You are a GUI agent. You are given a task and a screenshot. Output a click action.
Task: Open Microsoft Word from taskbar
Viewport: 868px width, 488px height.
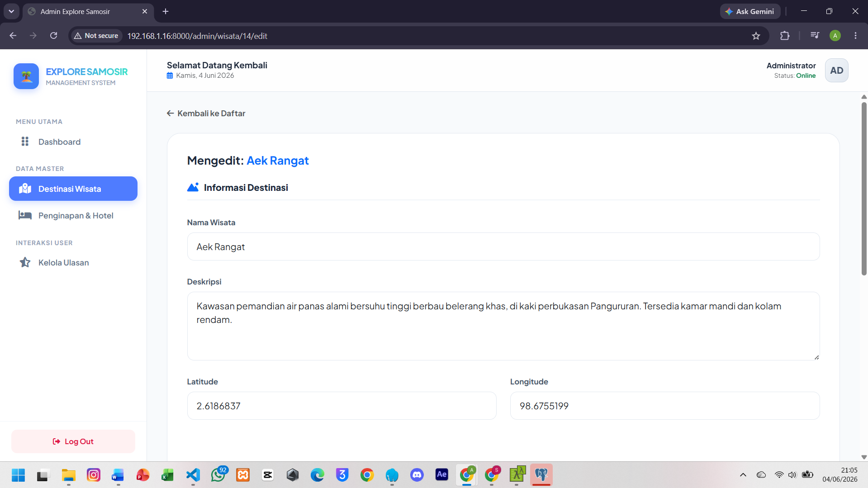[x=118, y=475]
